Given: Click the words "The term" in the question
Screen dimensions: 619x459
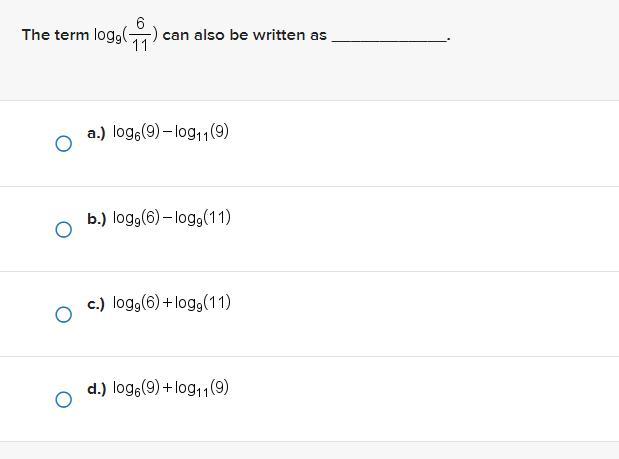Looking at the screenshot, I should click(x=55, y=35).
